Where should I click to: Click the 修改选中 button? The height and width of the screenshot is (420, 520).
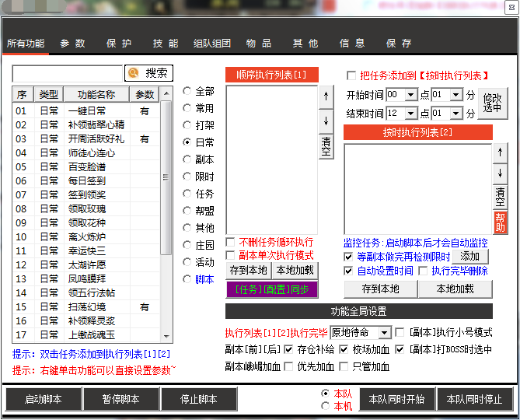tap(493, 103)
